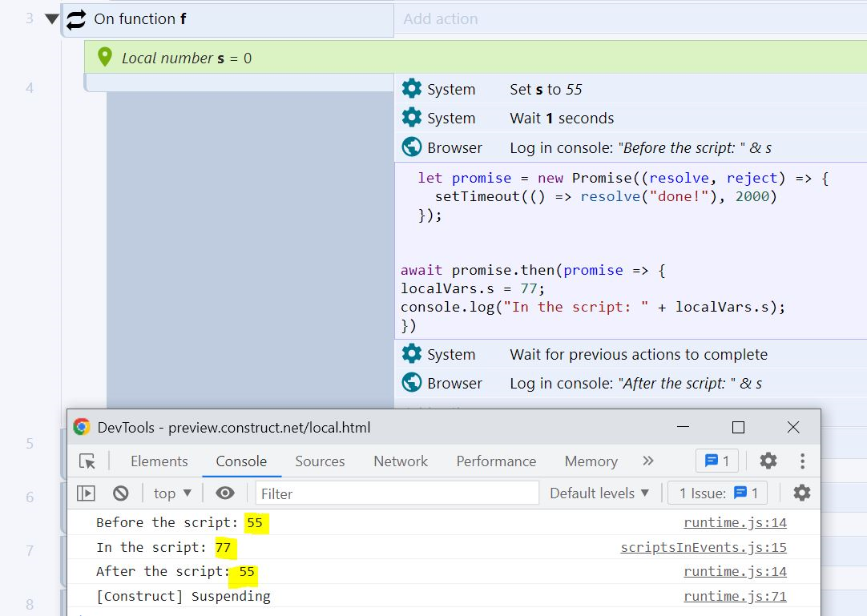This screenshot has height=616, width=867.
Task: Activate the inspect element picker in DevTools
Action: point(87,461)
